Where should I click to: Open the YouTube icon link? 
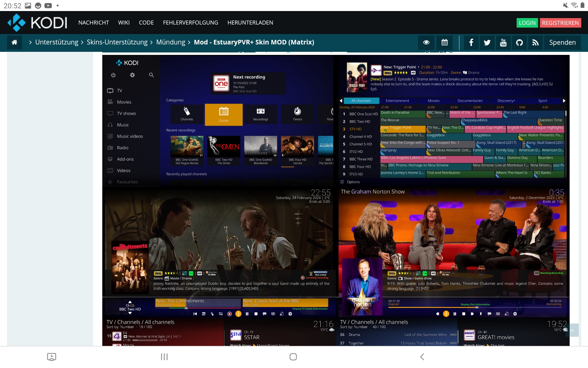click(x=503, y=42)
